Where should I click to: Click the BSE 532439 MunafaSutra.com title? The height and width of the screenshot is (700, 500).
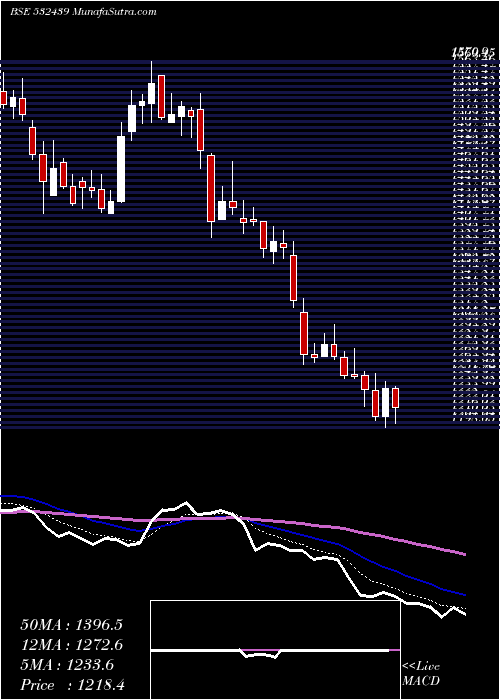[x=83, y=12]
